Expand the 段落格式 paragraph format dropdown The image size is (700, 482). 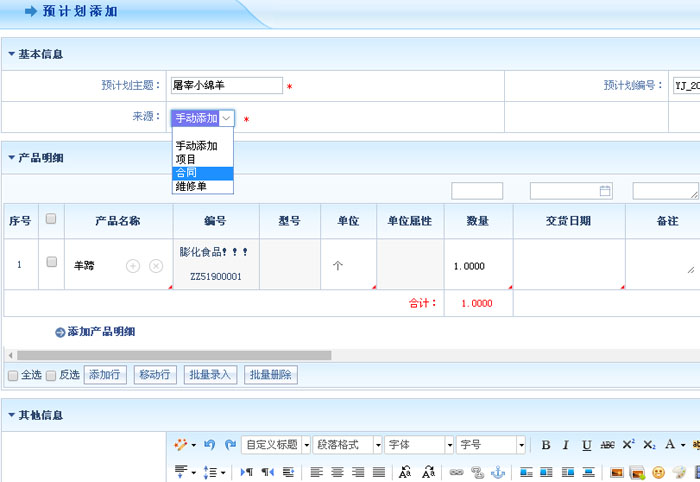[x=348, y=445]
